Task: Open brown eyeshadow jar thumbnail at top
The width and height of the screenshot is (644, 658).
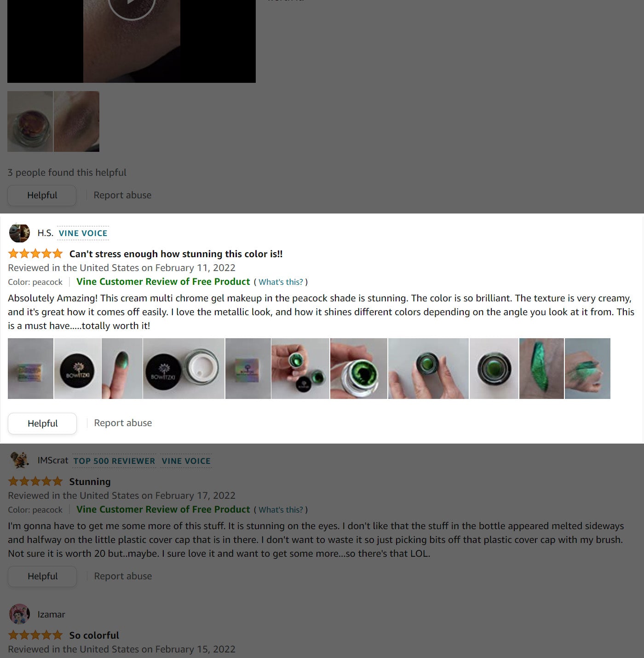Action: 30,121
